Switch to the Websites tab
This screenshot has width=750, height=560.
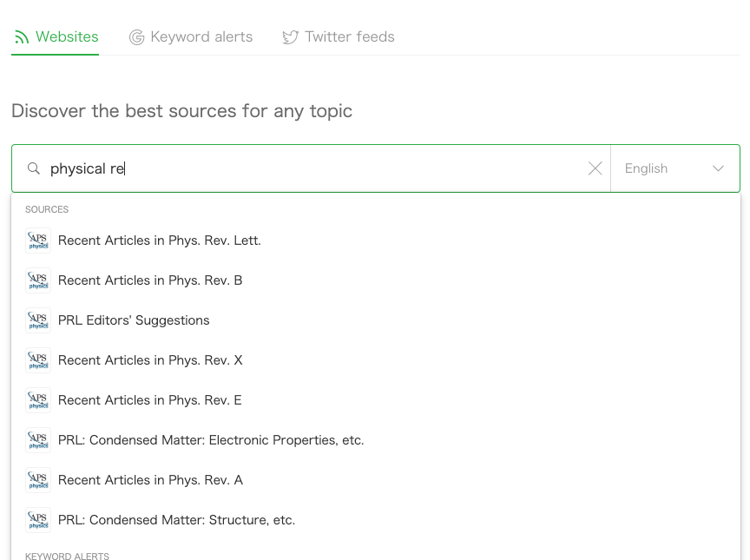point(56,37)
